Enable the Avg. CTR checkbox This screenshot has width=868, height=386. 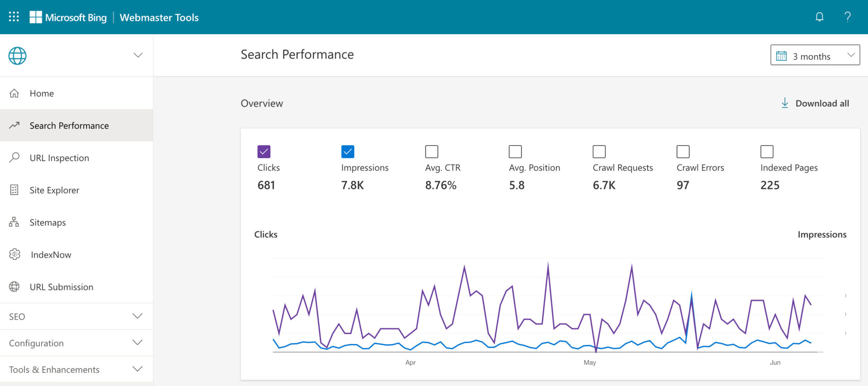(x=432, y=151)
